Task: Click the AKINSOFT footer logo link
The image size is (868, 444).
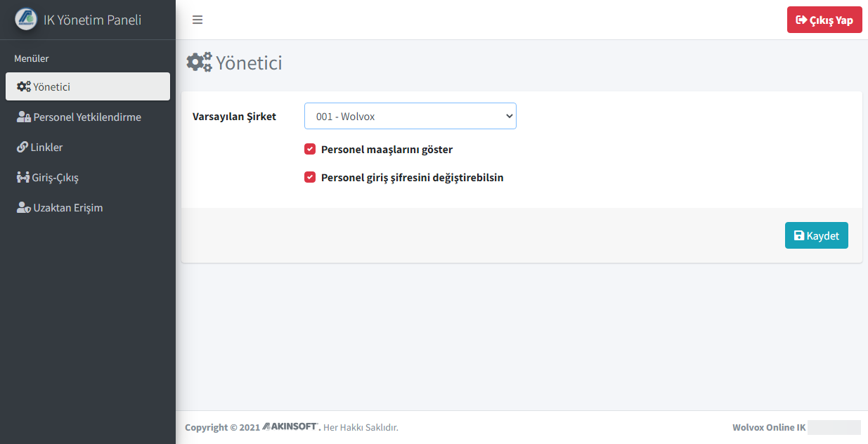Action: (x=292, y=426)
